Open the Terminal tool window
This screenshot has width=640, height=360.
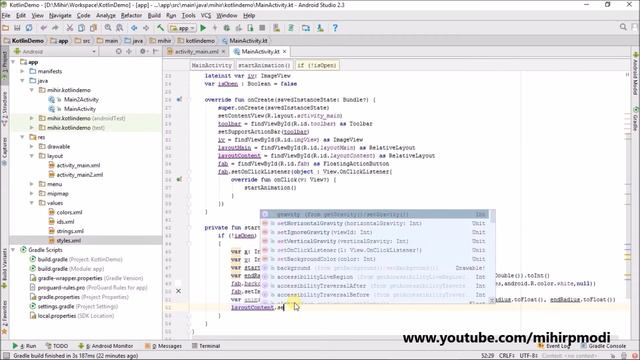(206, 346)
